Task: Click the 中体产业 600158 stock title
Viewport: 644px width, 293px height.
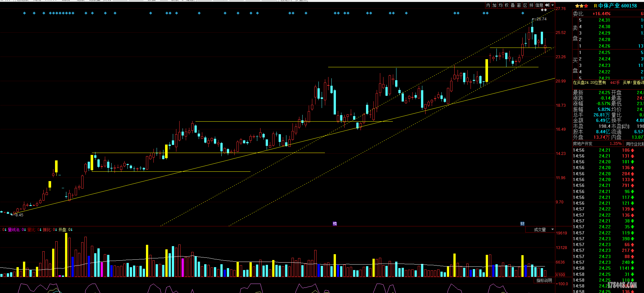Action: [x=617, y=6]
